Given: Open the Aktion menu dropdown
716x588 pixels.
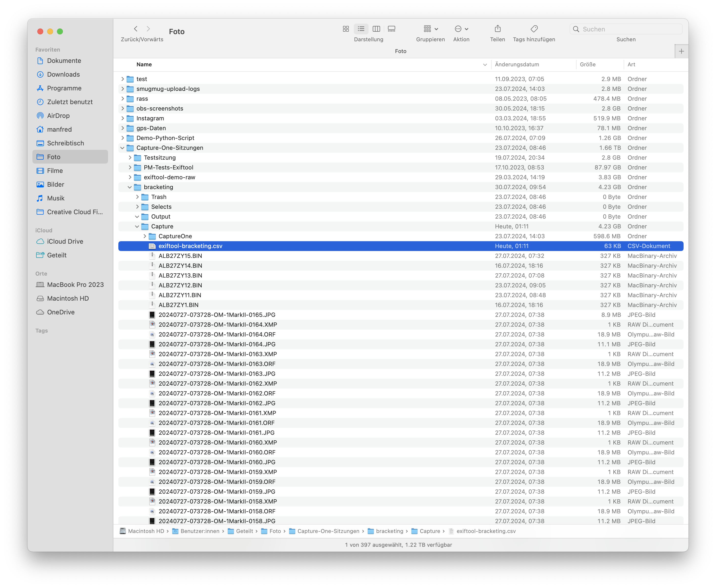Looking at the screenshot, I should point(461,29).
